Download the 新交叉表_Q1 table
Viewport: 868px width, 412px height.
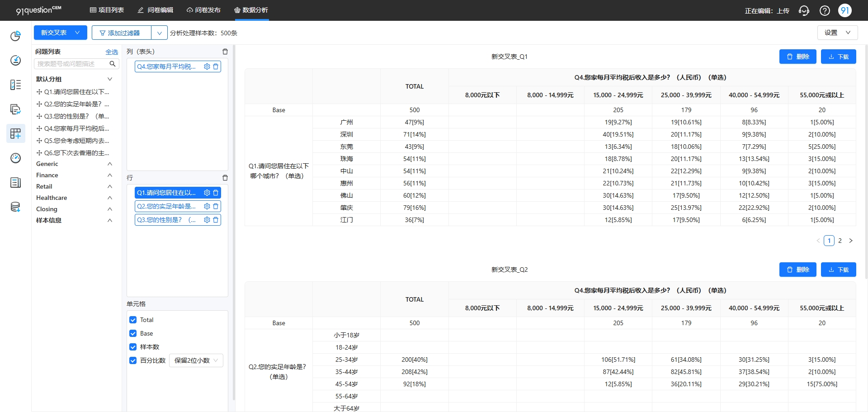(839, 57)
